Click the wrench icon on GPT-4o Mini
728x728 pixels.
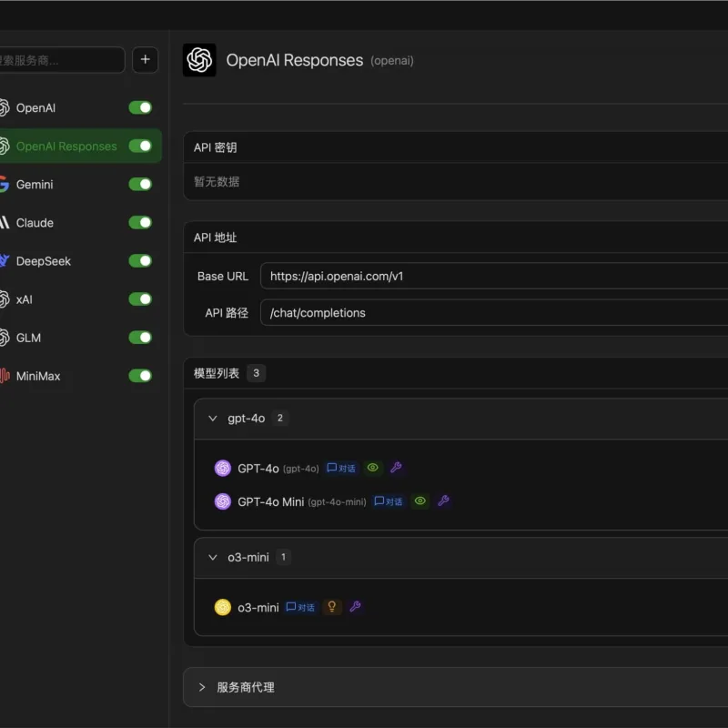coord(443,501)
